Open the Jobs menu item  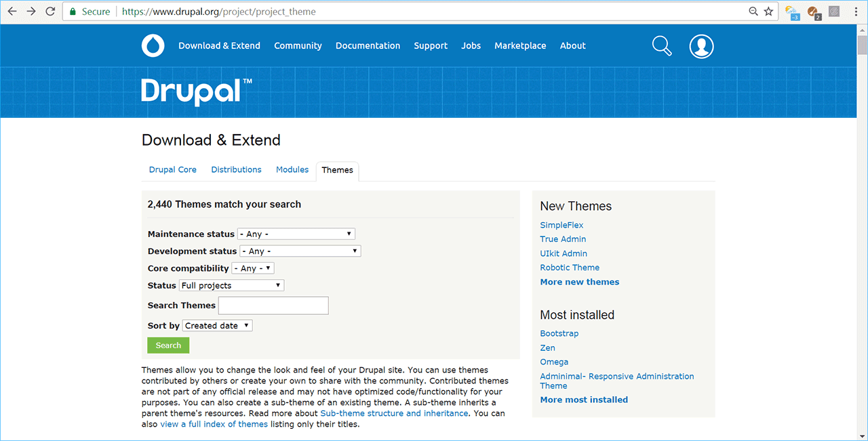[x=471, y=45]
